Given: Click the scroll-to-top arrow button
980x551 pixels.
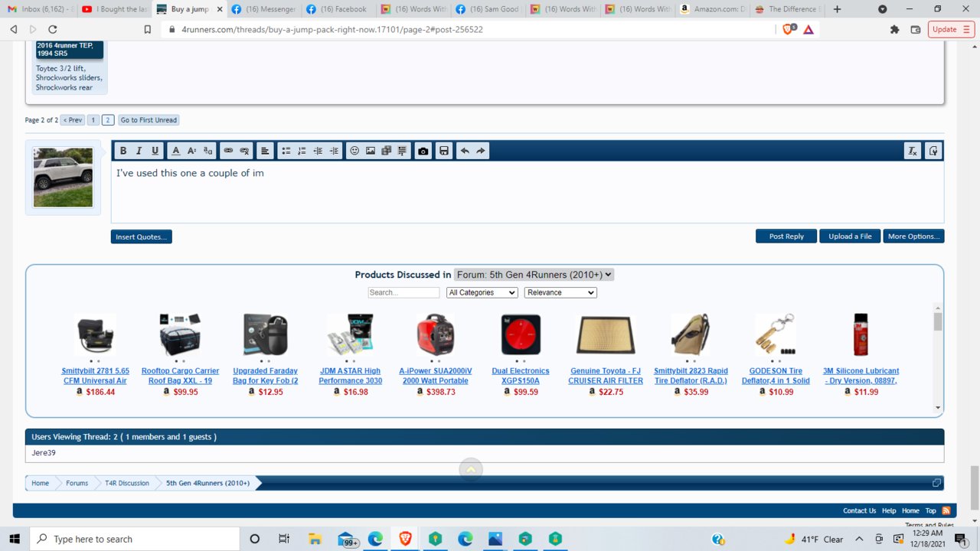Looking at the screenshot, I should click(x=471, y=470).
